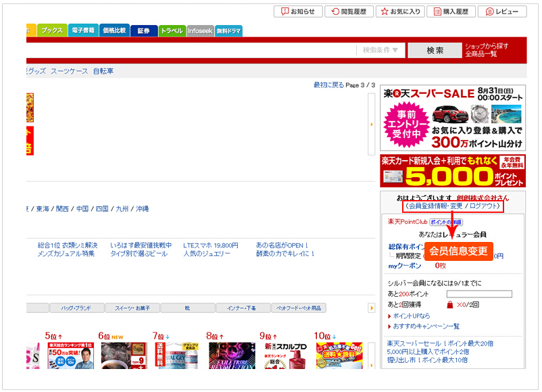Expand おすすめキャンペーン一覧 arrow link
Viewport: 542px width, 392px height.
click(390, 326)
